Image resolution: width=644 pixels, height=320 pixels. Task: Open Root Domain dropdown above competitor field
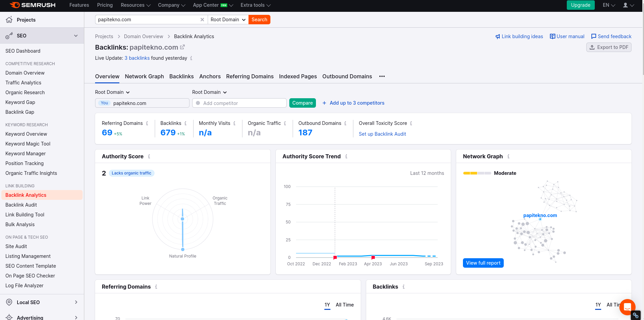point(209,92)
